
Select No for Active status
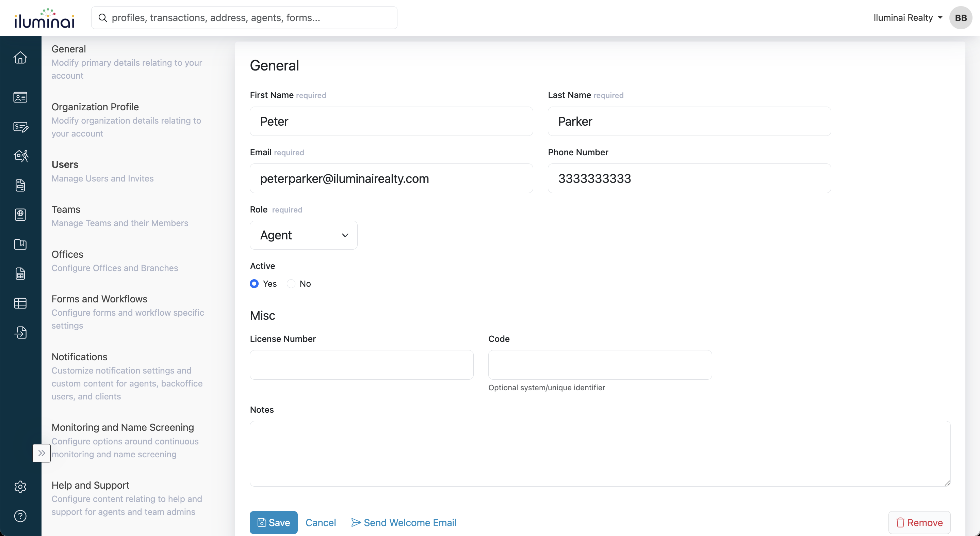[x=291, y=284]
